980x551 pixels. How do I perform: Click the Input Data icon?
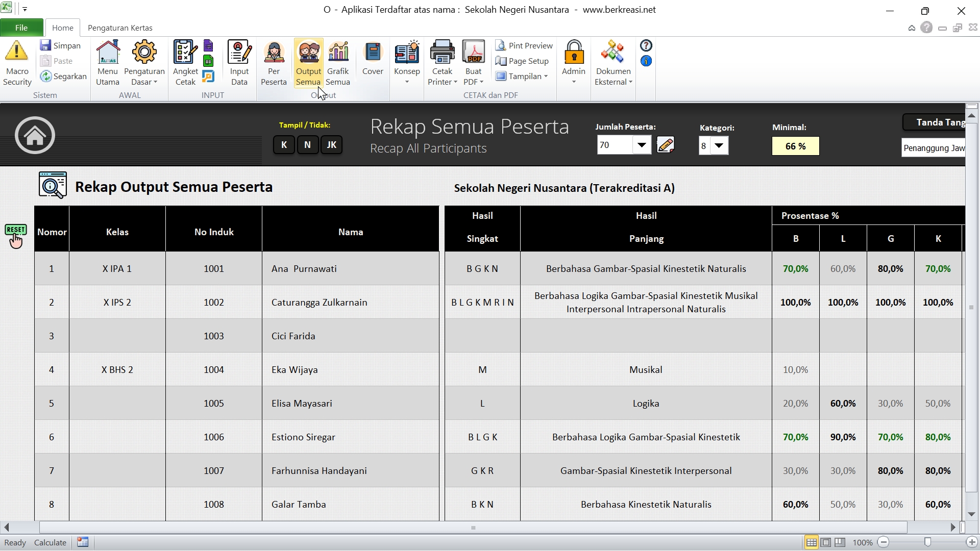(x=239, y=53)
